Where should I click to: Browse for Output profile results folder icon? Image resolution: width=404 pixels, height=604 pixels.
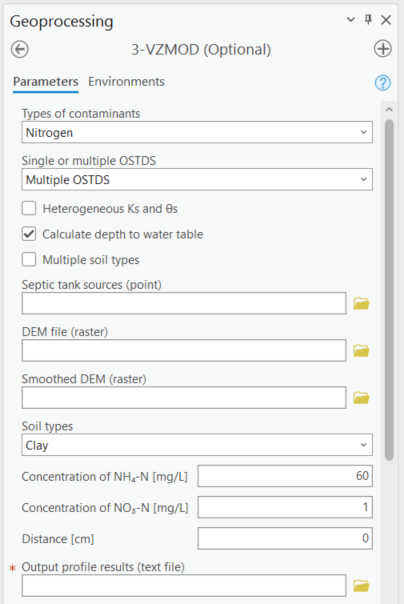pyautogui.click(x=361, y=586)
